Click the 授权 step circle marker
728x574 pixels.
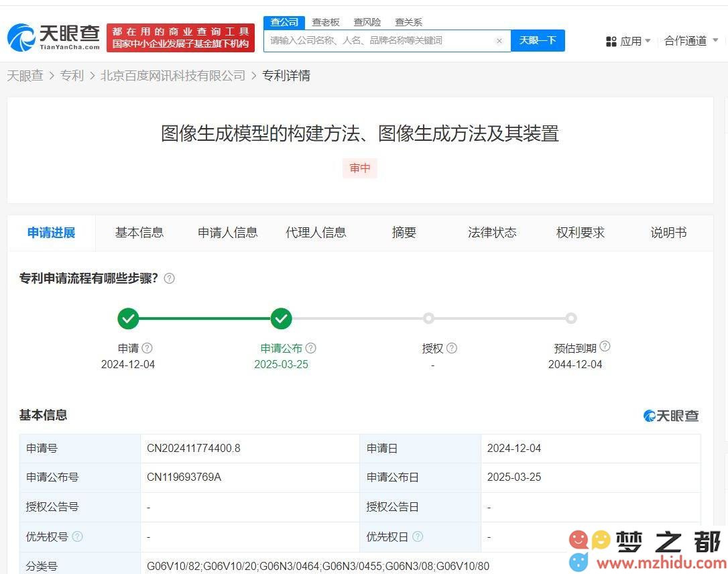click(428, 318)
